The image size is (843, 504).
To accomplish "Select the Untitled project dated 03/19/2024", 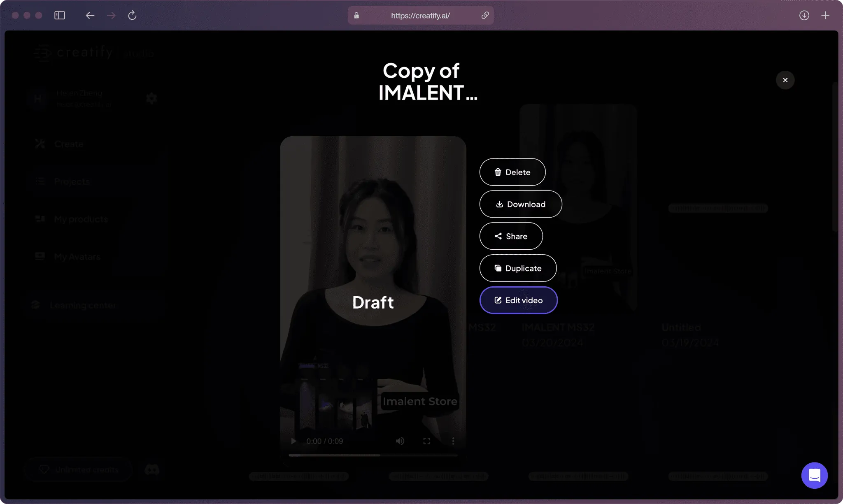I will [690, 334].
